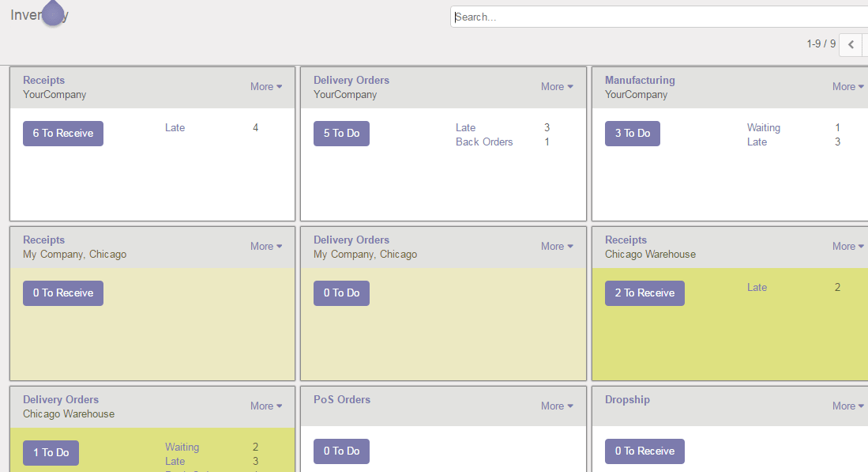868x472 pixels.
Task: Open Receipts title for My Company, Chicago
Action: click(43, 240)
